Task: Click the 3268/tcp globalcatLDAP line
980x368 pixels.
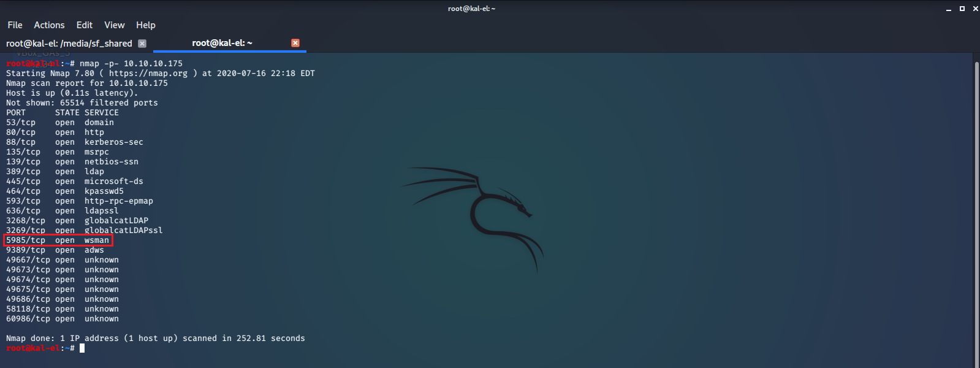Action: click(77, 221)
